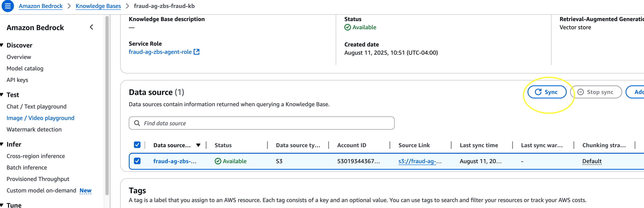The width and height of the screenshot is (644, 208).
Task: Focus the Find data source search field
Action: pos(261,123)
